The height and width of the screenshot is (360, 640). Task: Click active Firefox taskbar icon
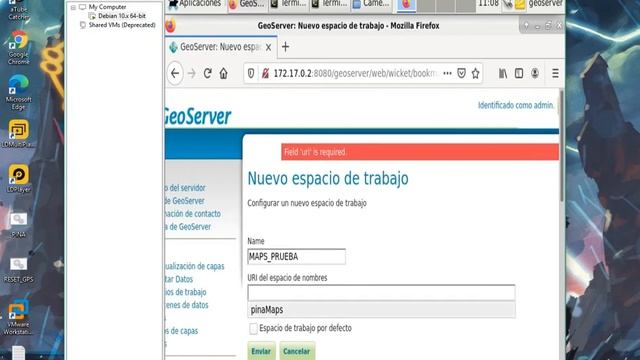click(406, 4)
